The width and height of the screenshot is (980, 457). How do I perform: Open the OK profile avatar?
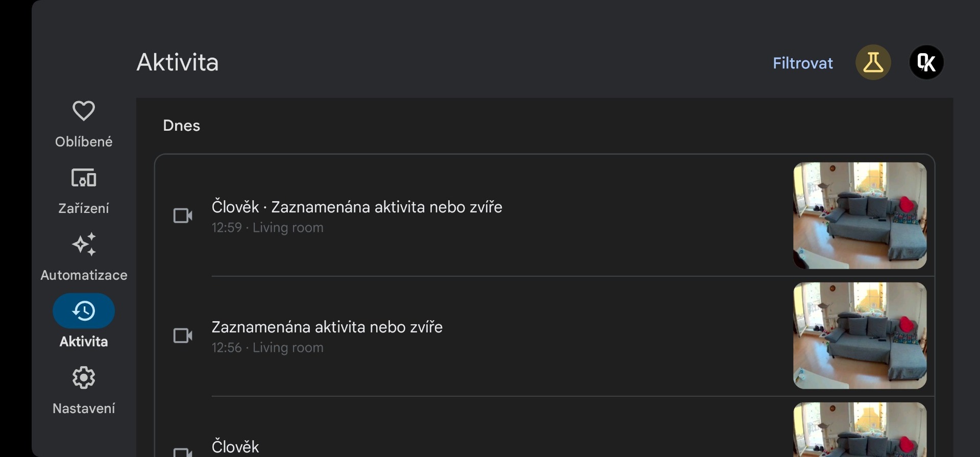pos(926,63)
